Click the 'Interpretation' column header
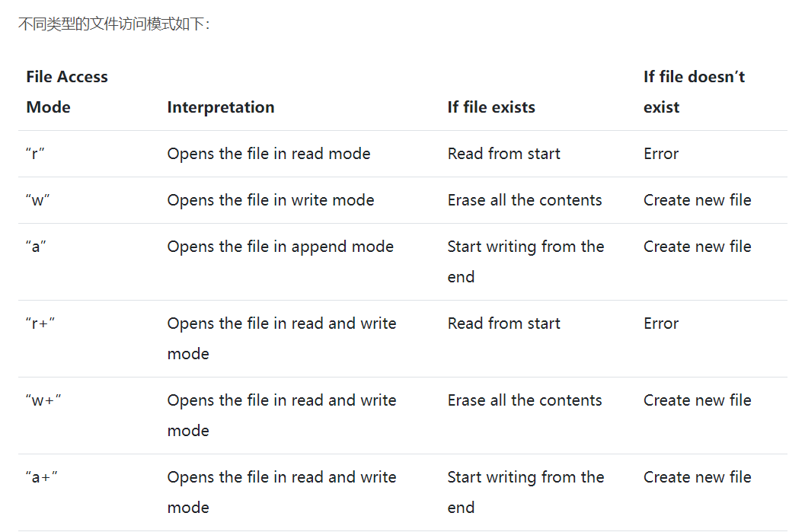The height and width of the screenshot is (532, 805). pyautogui.click(x=221, y=107)
